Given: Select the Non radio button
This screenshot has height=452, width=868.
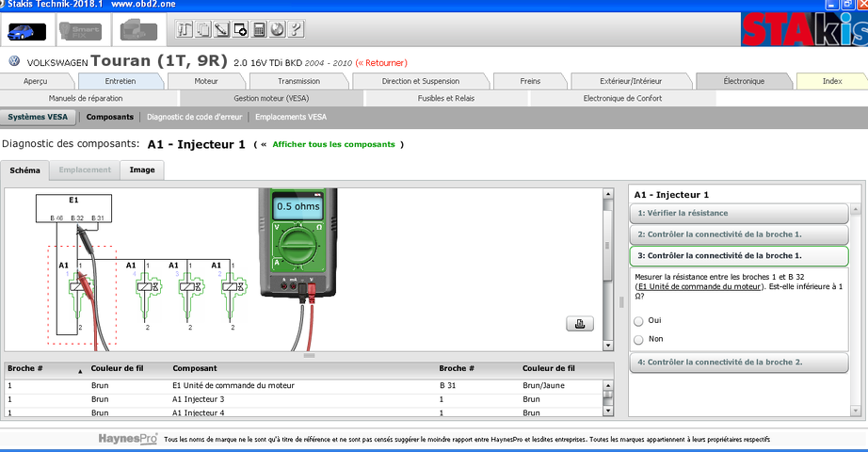Looking at the screenshot, I should [638, 340].
